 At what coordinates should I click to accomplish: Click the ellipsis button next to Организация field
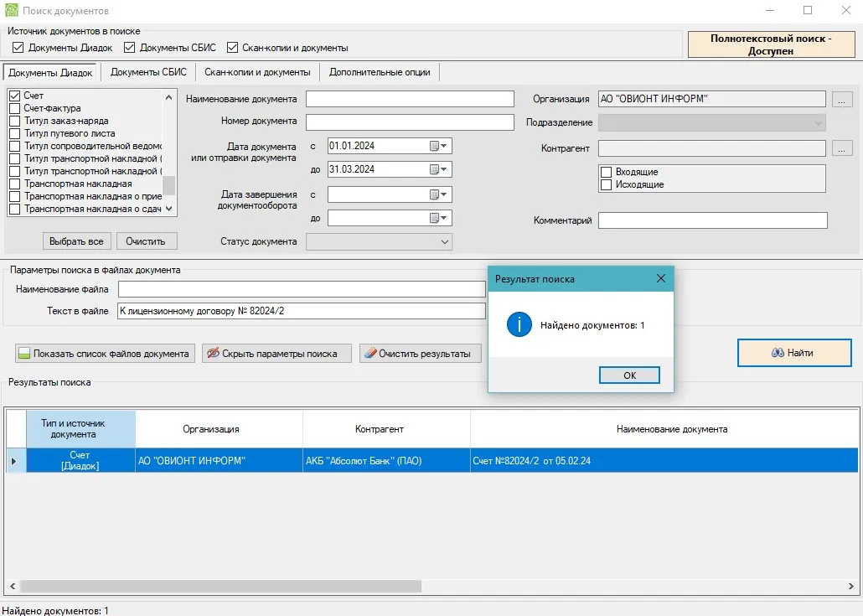click(842, 99)
